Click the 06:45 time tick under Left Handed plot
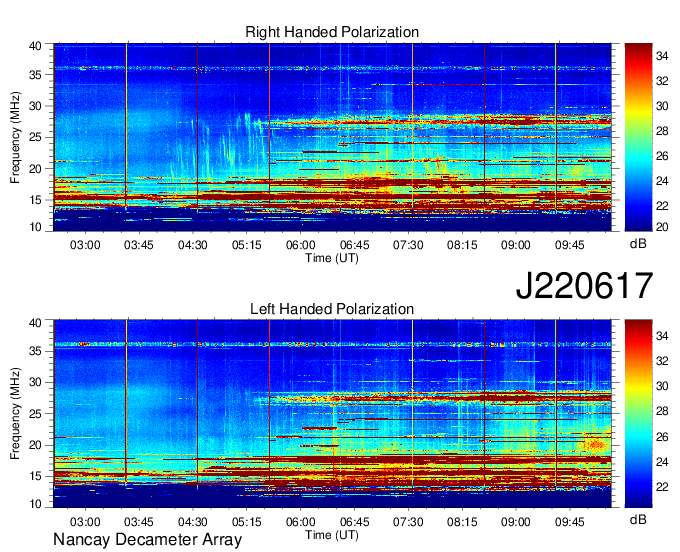Image resolution: width=680 pixels, height=552 pixels. pos(354,521)
